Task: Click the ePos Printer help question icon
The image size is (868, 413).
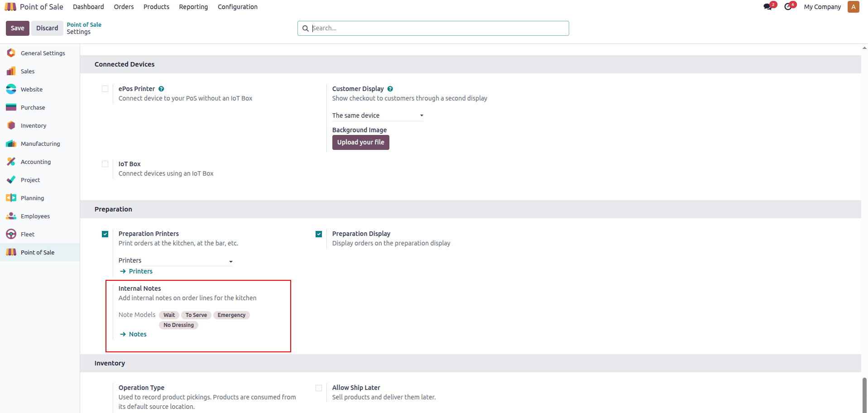Action: pos(161,89)
